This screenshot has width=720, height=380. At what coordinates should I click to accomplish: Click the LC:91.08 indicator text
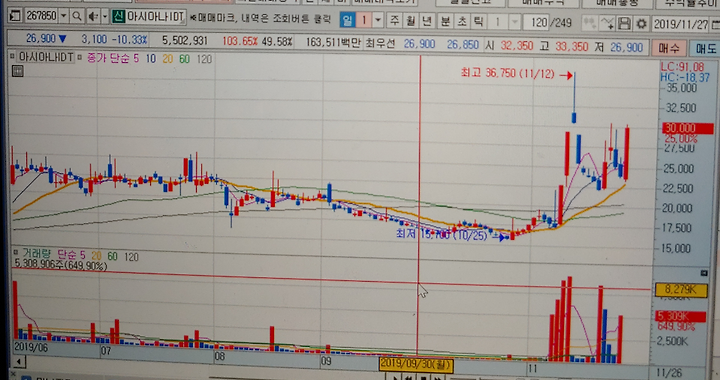[x=682, y=67]
